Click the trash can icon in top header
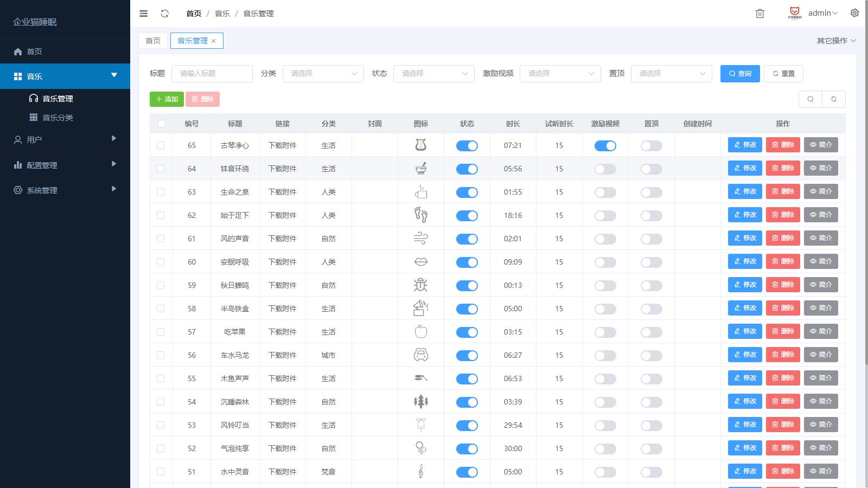The width and height of the screenshot is (868, 488). (759, 14)
